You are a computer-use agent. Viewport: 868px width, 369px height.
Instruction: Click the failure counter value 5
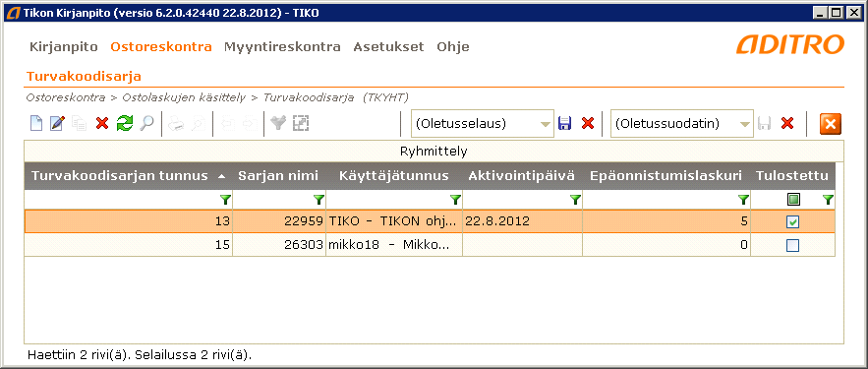coord(666,221)
